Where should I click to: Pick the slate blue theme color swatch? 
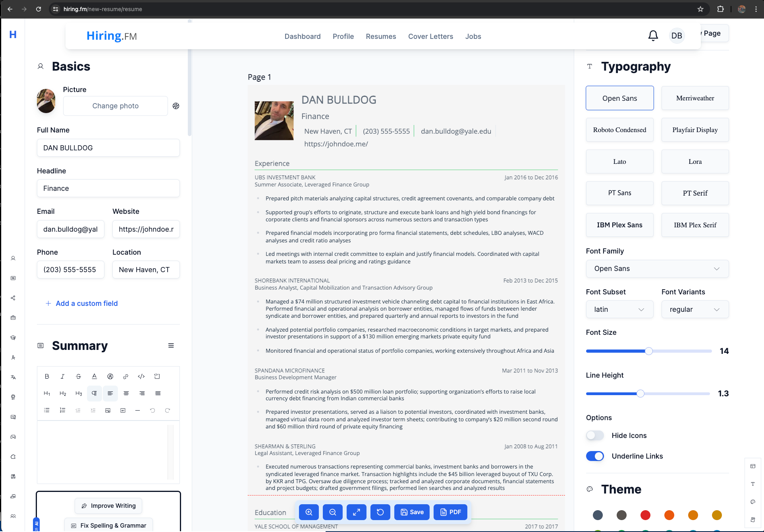598,515
